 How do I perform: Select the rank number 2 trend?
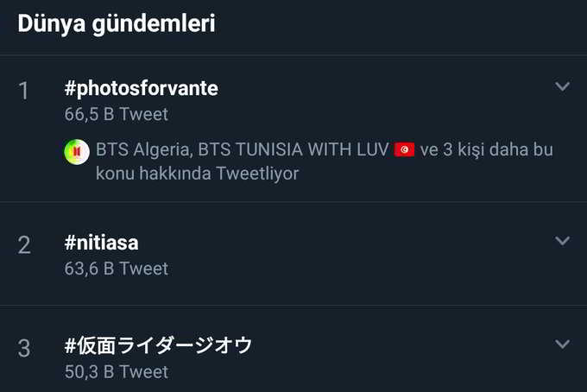(24, 245)
